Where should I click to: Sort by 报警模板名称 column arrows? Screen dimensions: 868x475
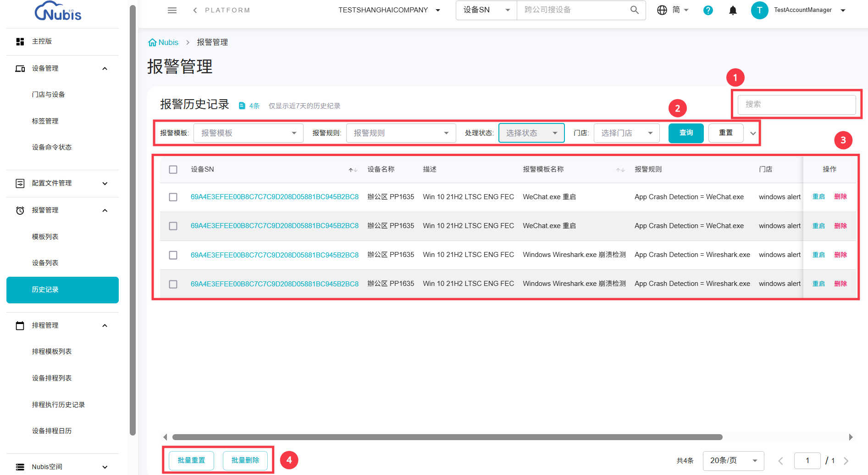click(x=620, y=170)
